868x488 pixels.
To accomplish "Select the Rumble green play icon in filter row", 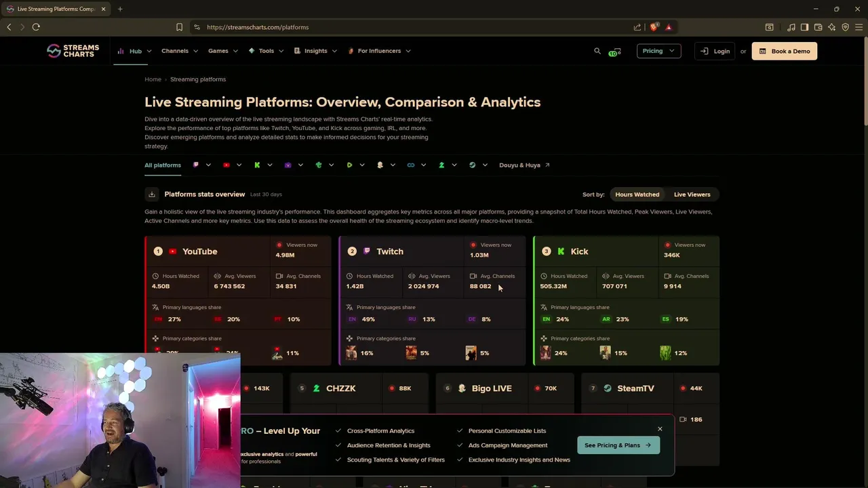I will tap(349, 165).
